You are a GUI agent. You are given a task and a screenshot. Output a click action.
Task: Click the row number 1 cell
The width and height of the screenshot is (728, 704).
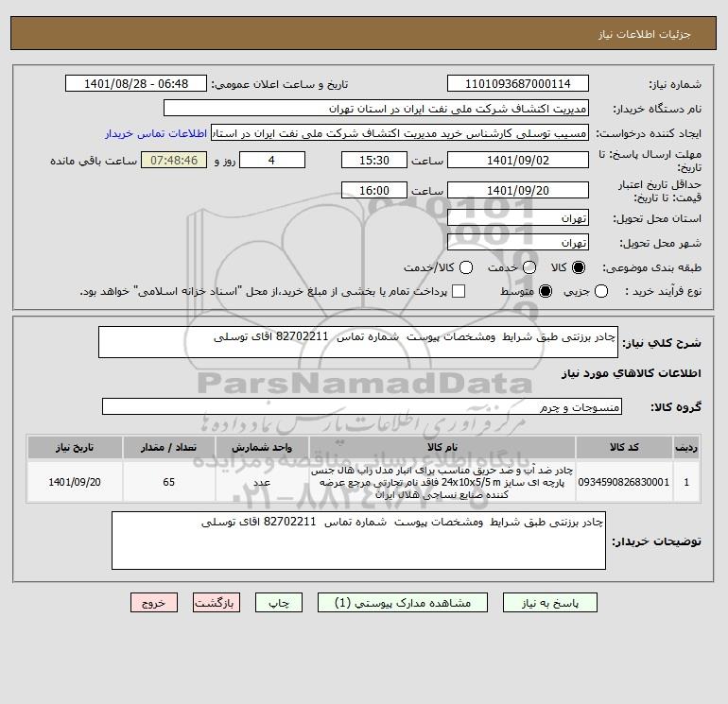pos(686,482)
